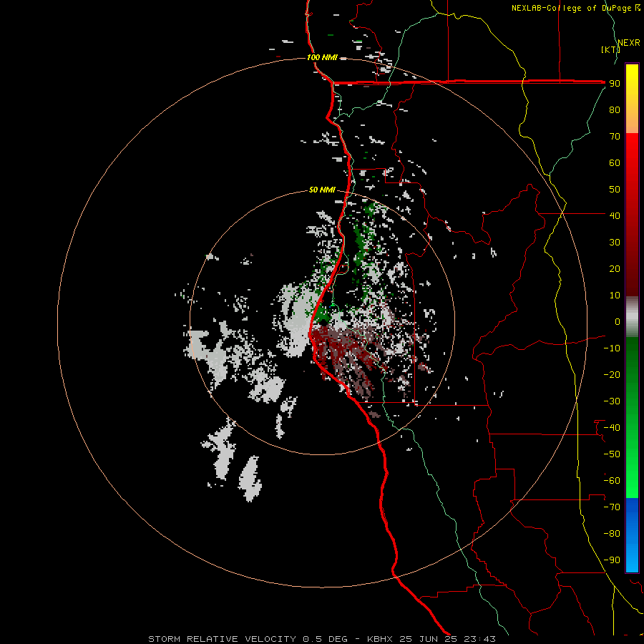Click the 0 value on velocity scale

coord(618,321)
